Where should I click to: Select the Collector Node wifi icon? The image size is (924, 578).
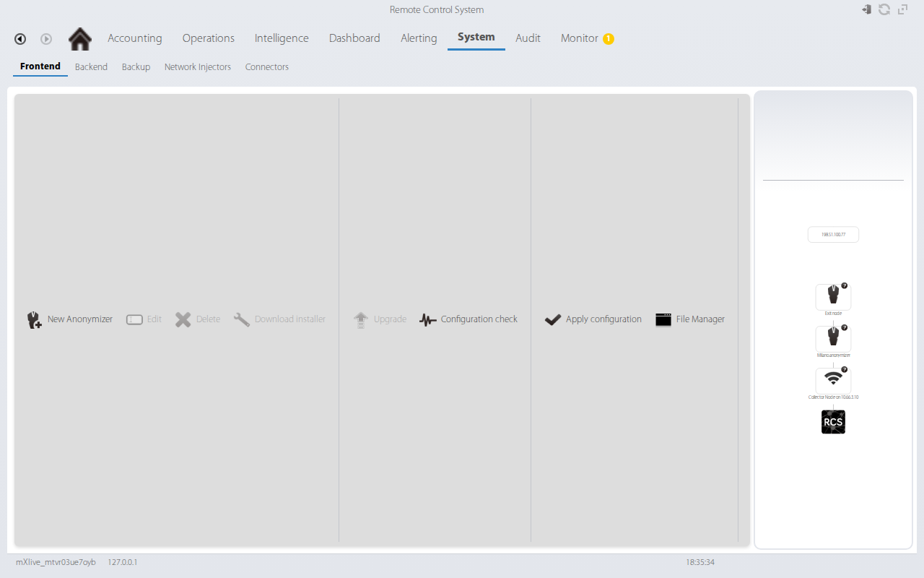(833, 380)
